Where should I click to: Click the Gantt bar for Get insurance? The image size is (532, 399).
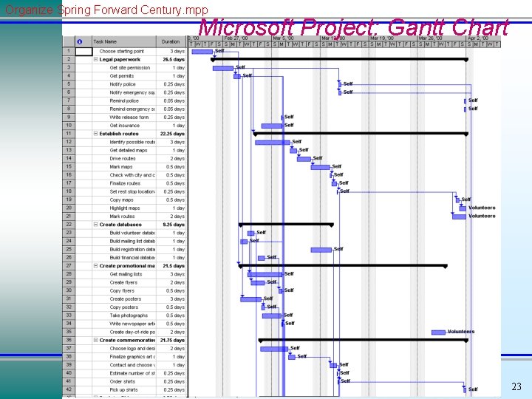(x=271, y=126)
